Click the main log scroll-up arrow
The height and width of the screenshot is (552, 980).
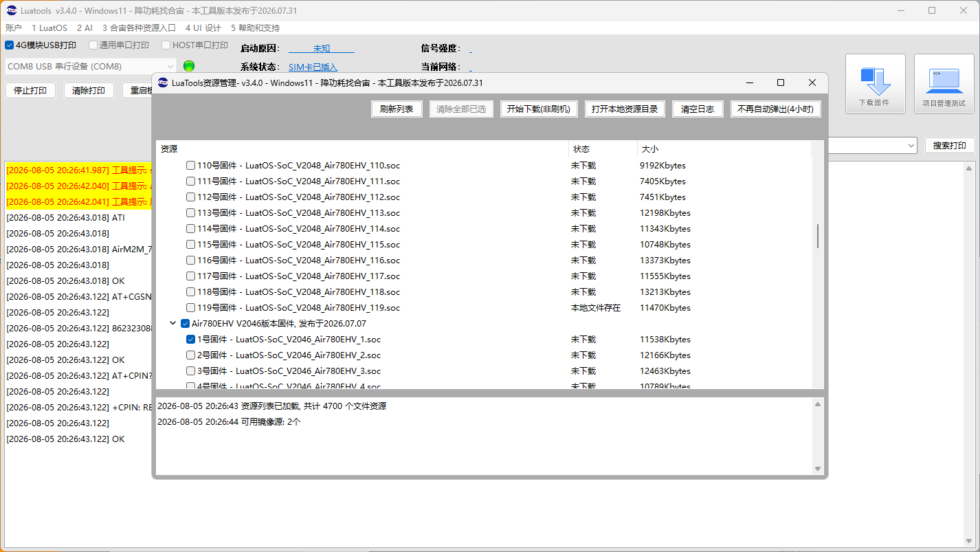click(970, 168)
